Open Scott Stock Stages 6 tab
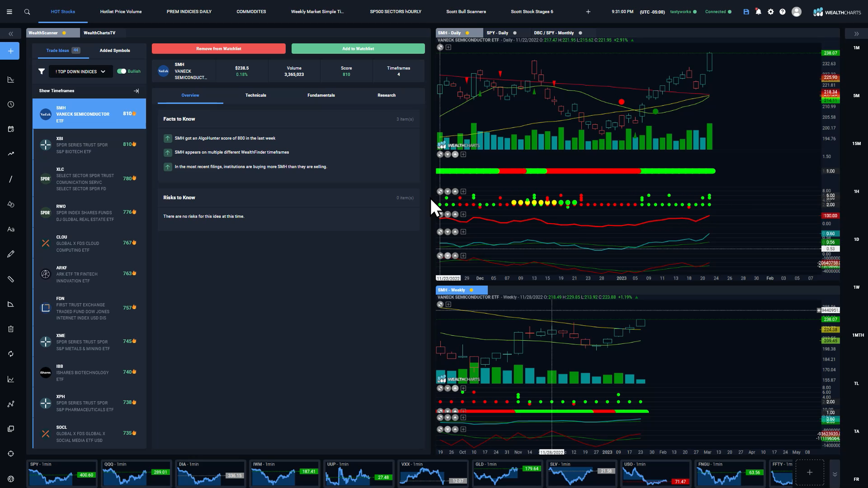The height and width of the screenshot is (488, 868). point(532,12)
